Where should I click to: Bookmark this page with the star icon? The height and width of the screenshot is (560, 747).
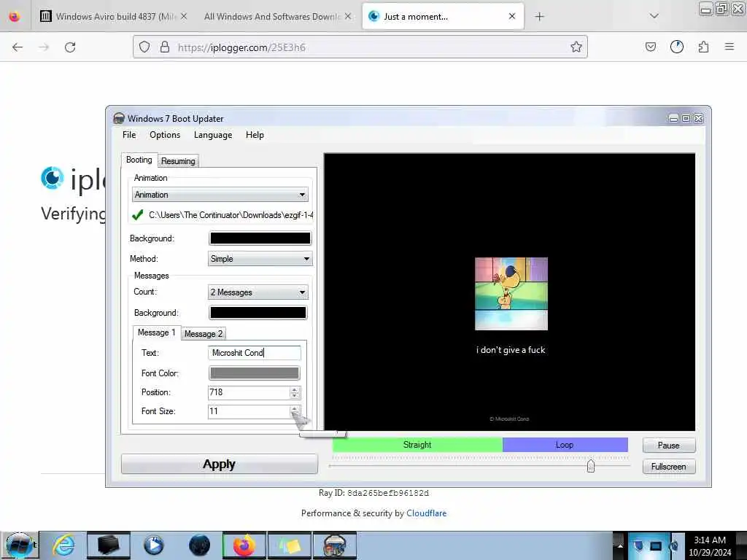pyautogui.click(x=576, y=47)
